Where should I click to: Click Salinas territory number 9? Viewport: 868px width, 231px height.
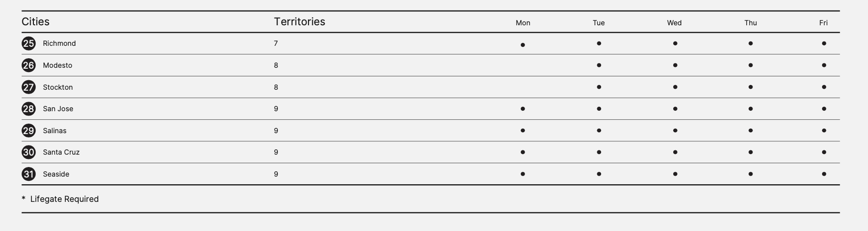point(276,131)
